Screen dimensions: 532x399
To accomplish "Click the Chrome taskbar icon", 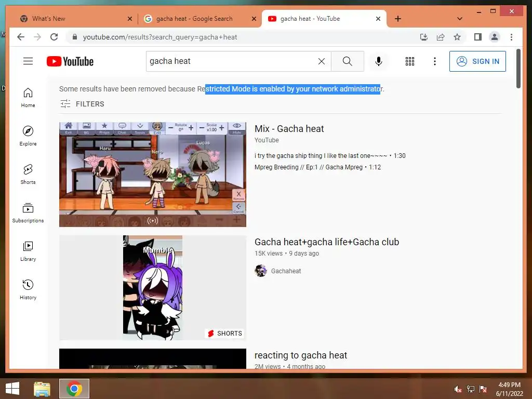I will pos(74,389).
